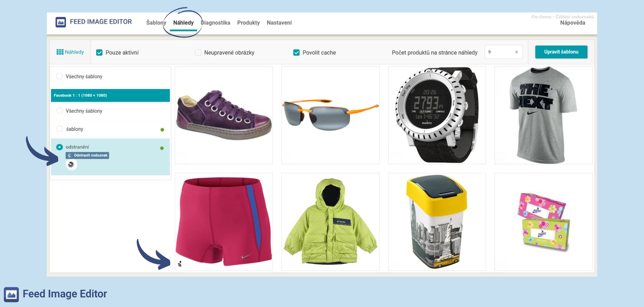Click the green status dot next to odstranění
Screen dimensions: 644x307
click(162, 148)
